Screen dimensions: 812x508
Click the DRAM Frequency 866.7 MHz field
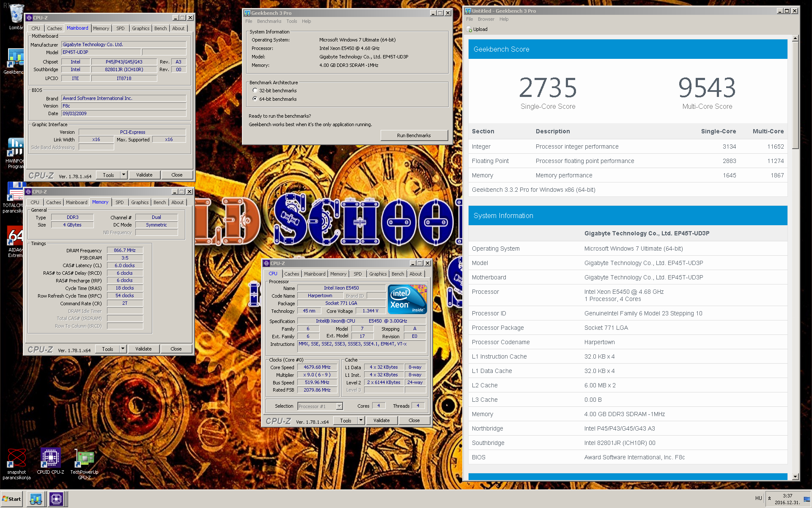(x=125, y=250)
